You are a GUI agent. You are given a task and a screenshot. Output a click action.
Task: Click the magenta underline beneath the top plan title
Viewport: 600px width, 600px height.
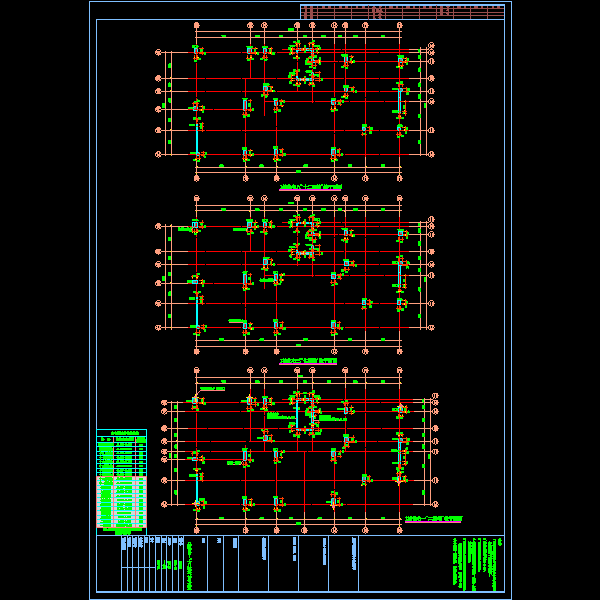pyautogui.click(x=310, y=190)
